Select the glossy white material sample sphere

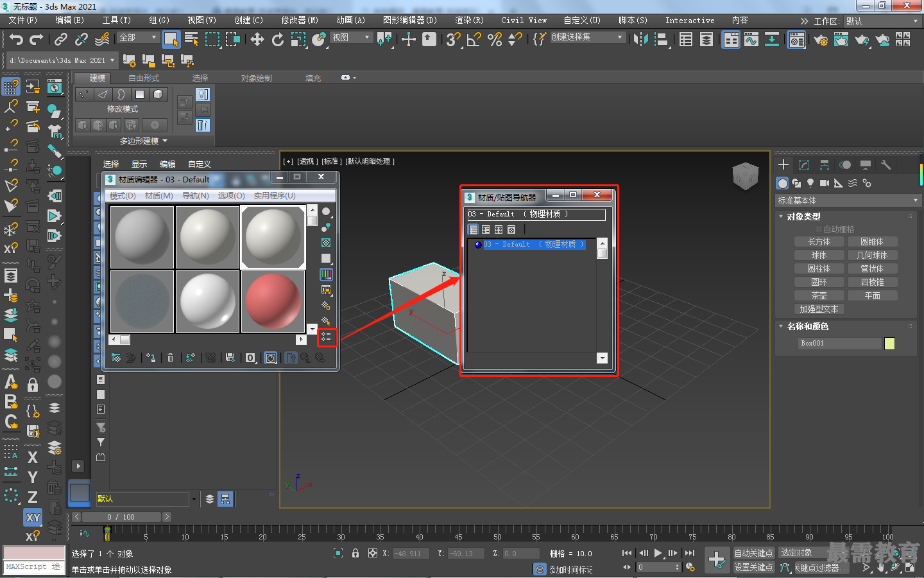pyautogui.click(x=207, y=301)
